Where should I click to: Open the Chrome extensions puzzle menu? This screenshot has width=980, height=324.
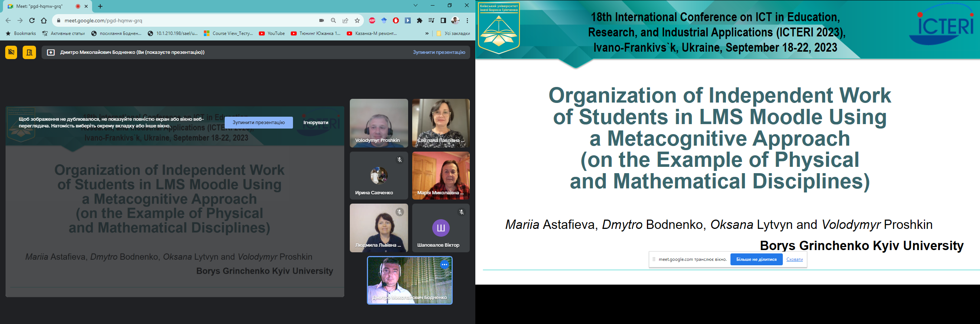coord(419,20)
